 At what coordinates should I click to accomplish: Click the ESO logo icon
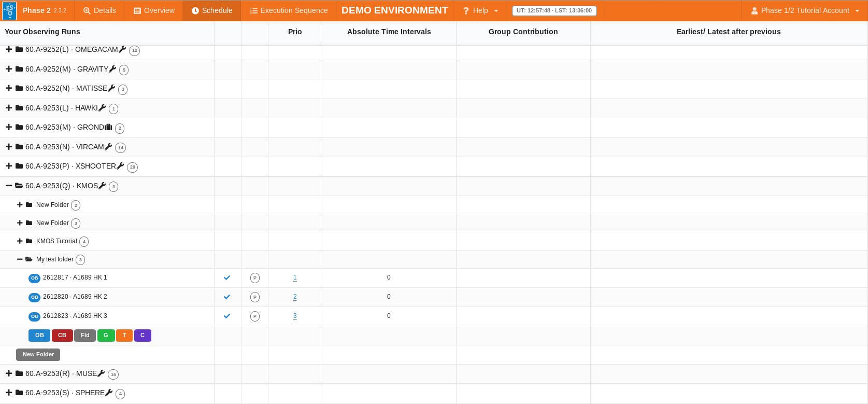click(9, 10)
